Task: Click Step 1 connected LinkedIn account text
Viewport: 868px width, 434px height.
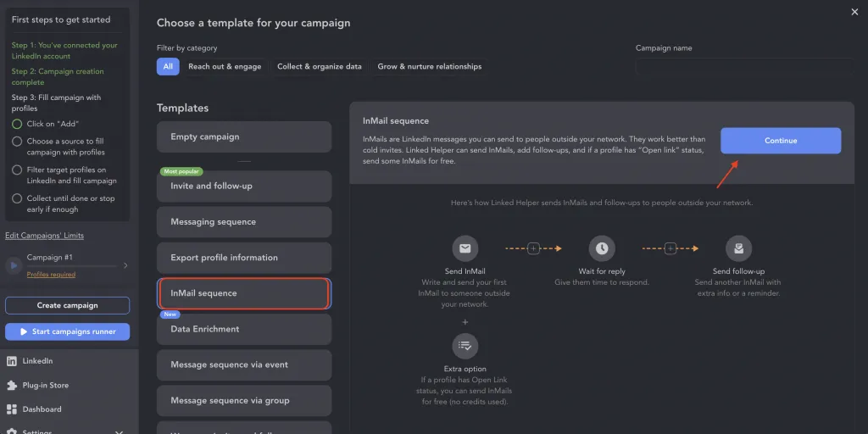Action: [64, 51]
